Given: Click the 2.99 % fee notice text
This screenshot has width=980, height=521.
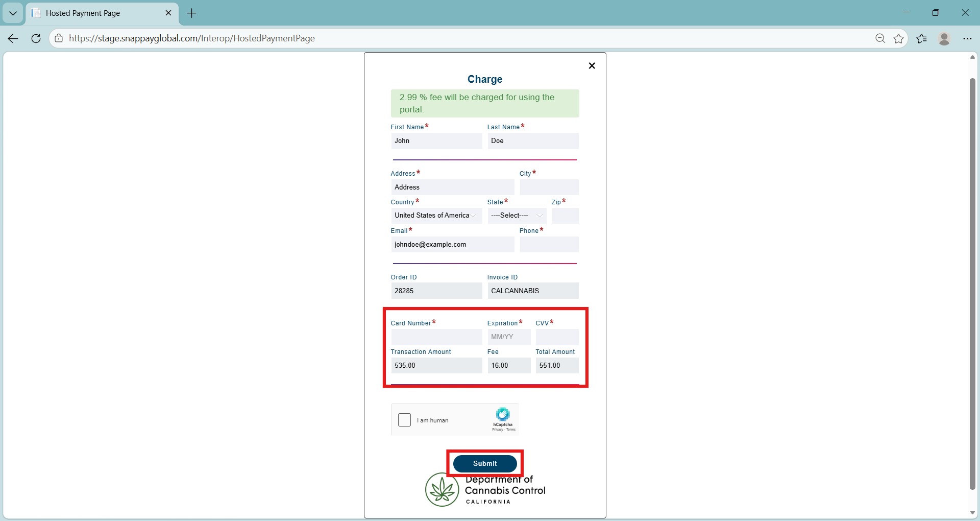Looking at the screenshot, I should (477, 103).
